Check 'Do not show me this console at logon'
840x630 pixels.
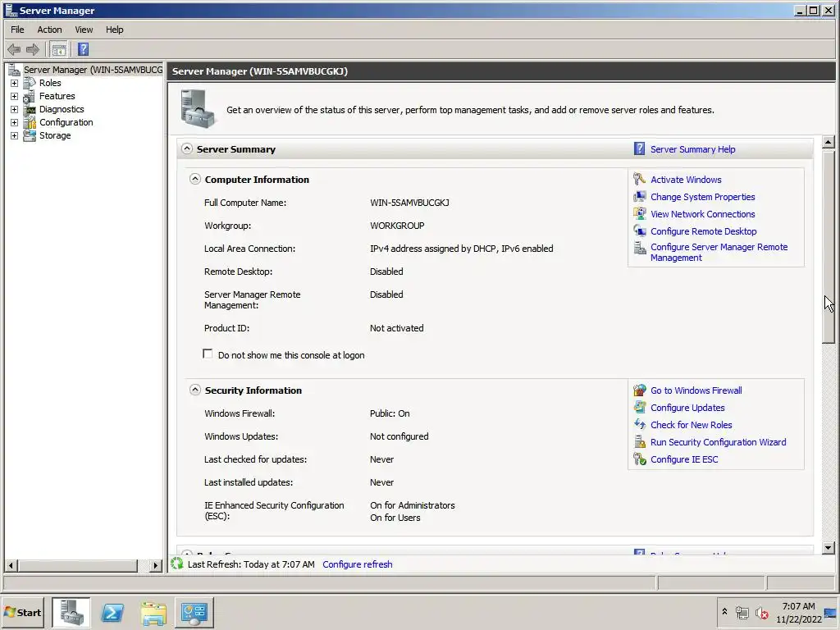point(208,354)
